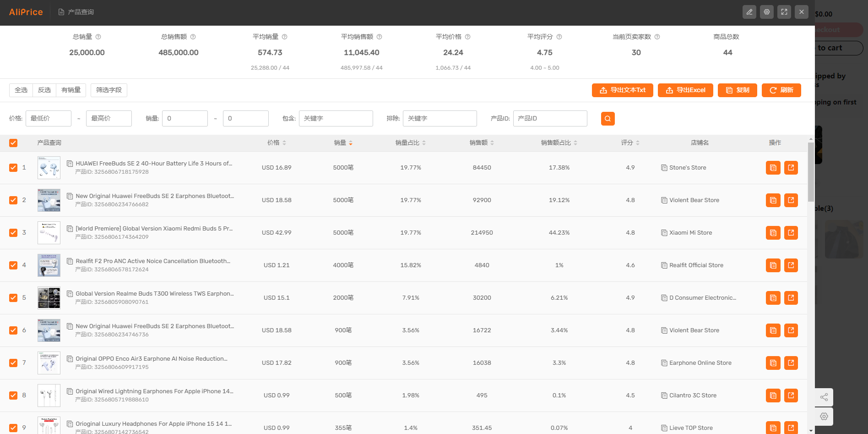Click 导出文本Txt export button
This screenshot has height=434, width=868.
pyautogui.click(x=623, y=90)
